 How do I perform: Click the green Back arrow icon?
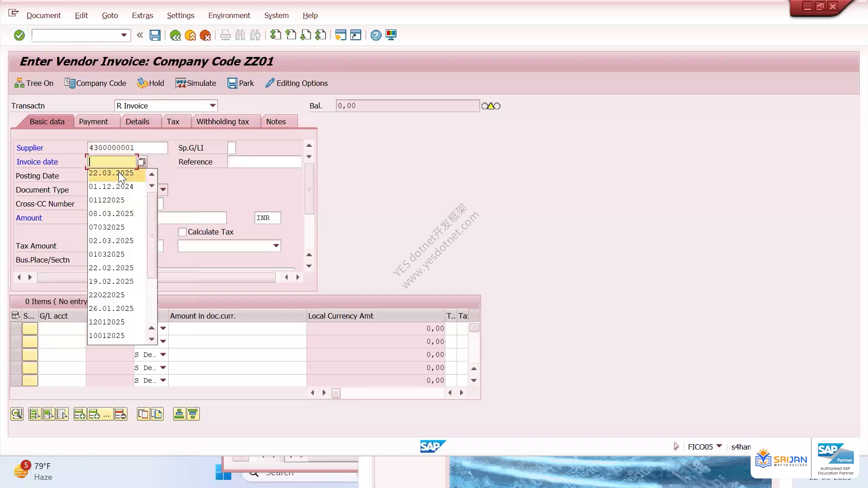(x=175, y=35)
